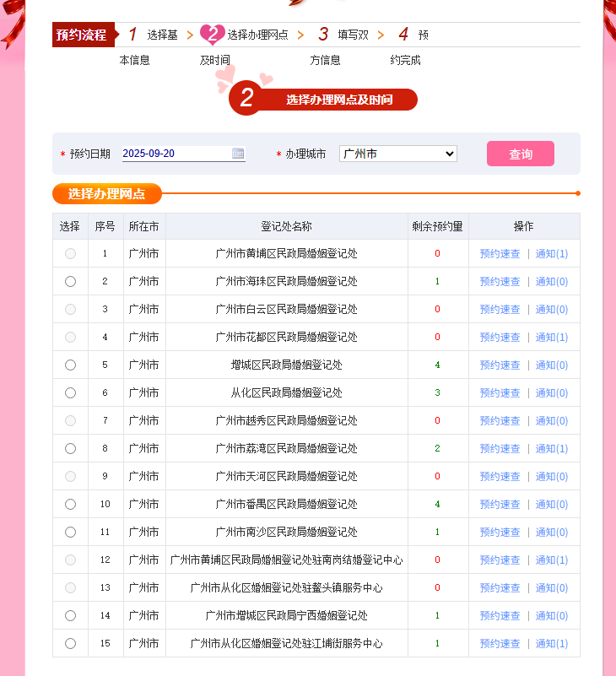The image size is (616, 676).
Task: Choose radio button for 从化区民政局婚姻登记处
Action: 70,392
